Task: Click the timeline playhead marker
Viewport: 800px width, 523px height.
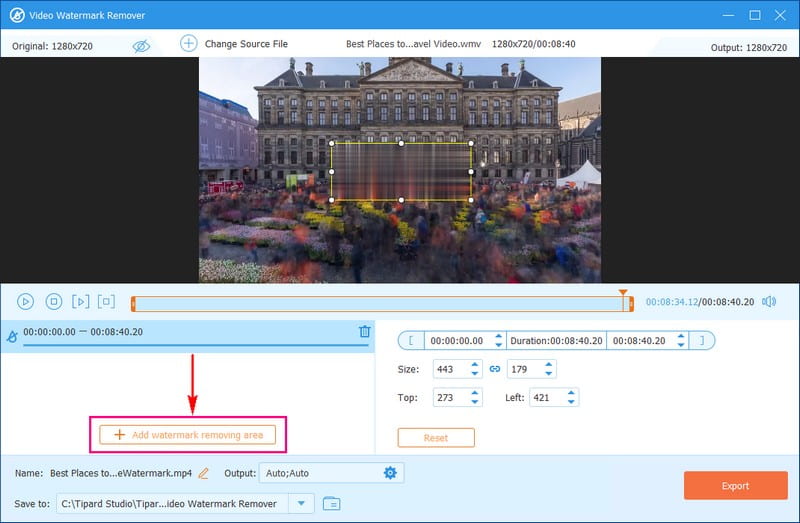Action: click(623, 295)
